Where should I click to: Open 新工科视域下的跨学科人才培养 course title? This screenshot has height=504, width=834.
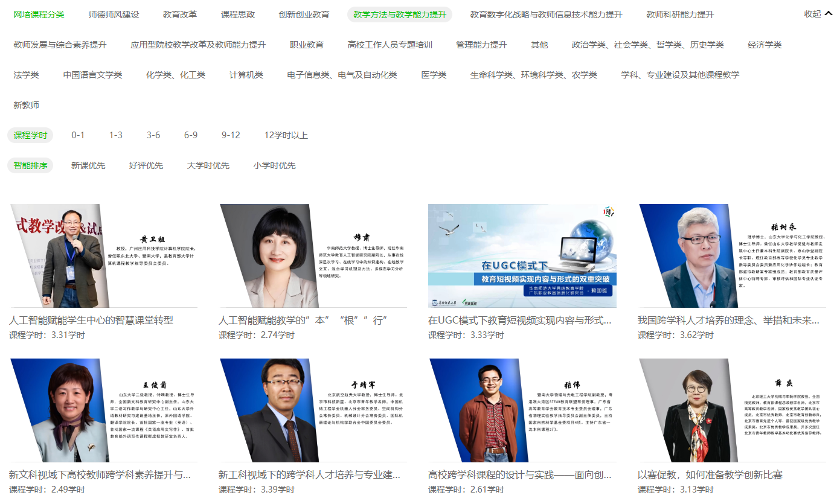point(309,475)
